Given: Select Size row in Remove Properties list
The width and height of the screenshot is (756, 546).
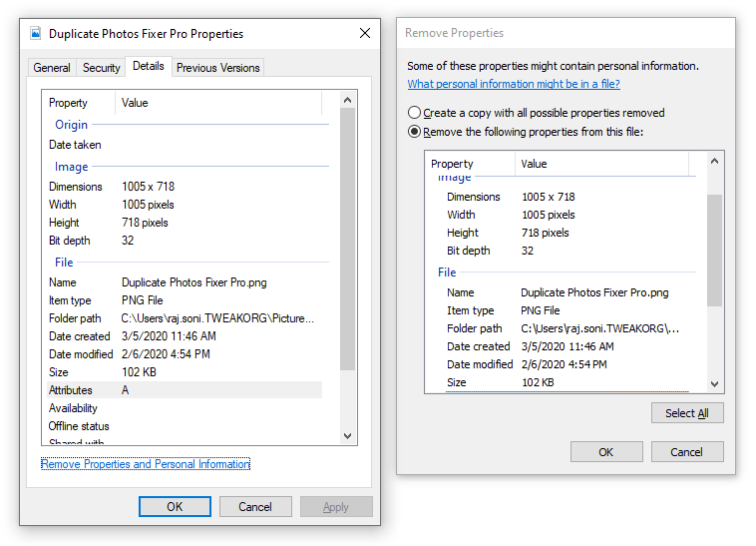Looking at the screenshot, I should coord(567,382).
